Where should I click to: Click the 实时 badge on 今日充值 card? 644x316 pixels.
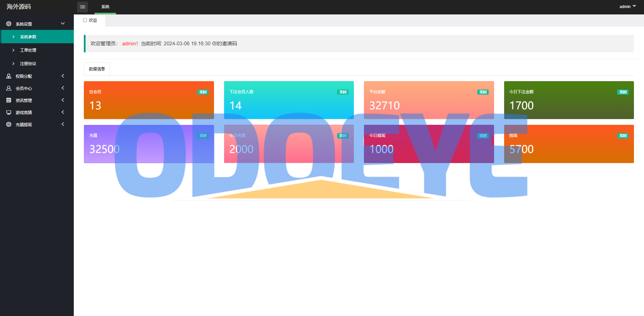343,136
